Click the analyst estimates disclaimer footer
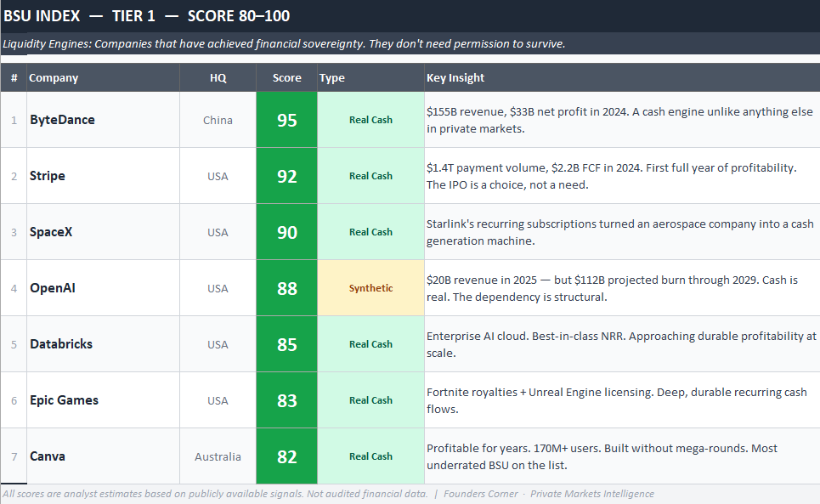 tap(328, 494)
